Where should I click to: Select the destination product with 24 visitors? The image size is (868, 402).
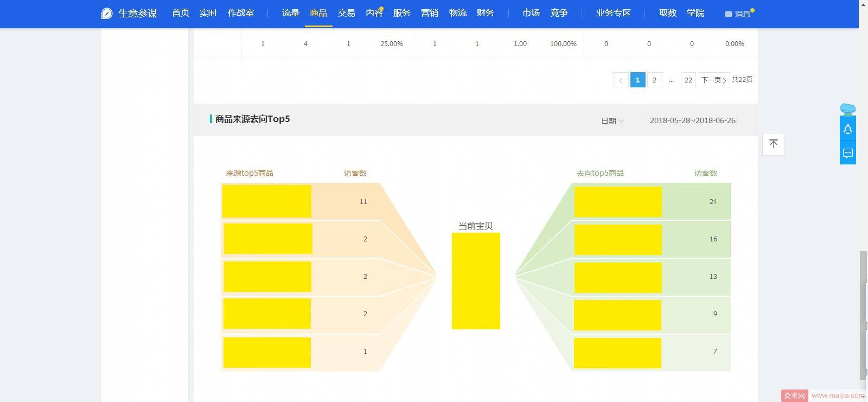pos(651,201)
